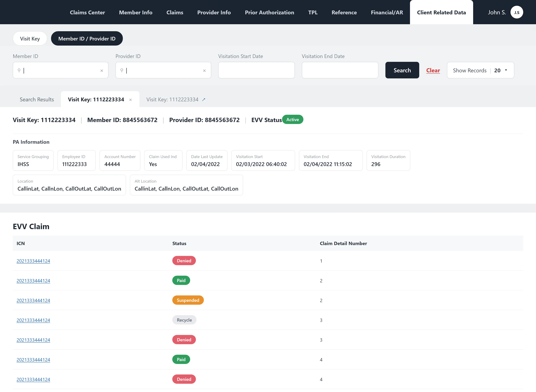
Task: Open the Provider Info menu
Action: (x=214, y=12)
